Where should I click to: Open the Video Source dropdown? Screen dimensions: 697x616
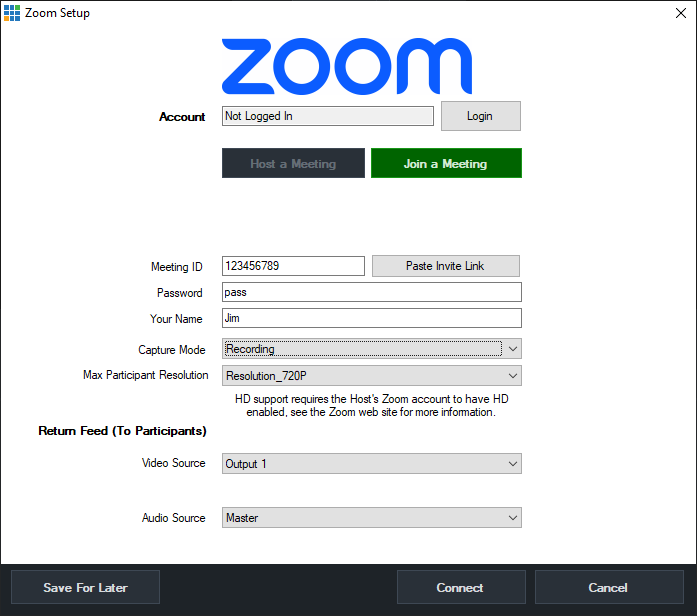point(371,464)
